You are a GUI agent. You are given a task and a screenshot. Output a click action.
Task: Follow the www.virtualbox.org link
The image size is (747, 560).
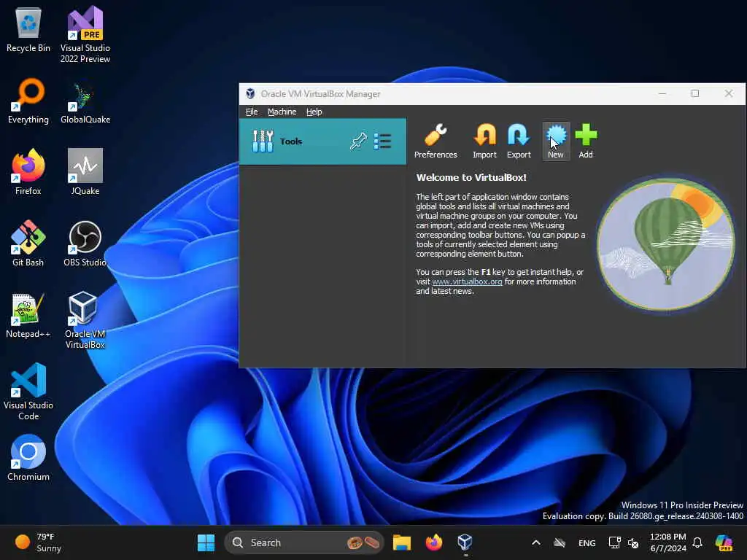coord(467,281)
